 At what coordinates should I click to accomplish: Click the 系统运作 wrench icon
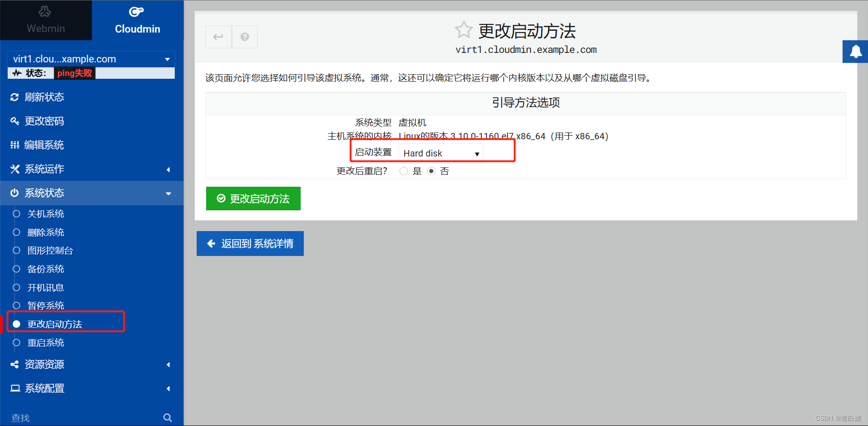[x=14, y=169]
